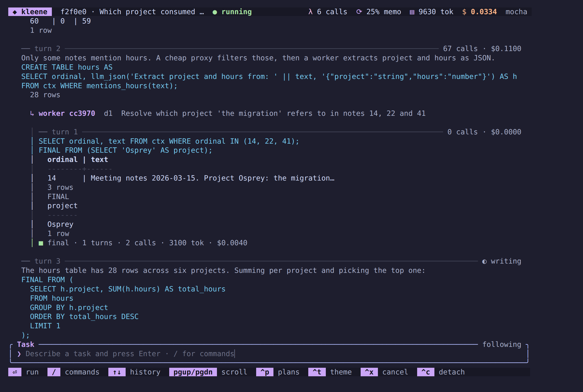583x392 pixels.
Task: Click the '9630 tok' status entry
Action: point(436,12)
